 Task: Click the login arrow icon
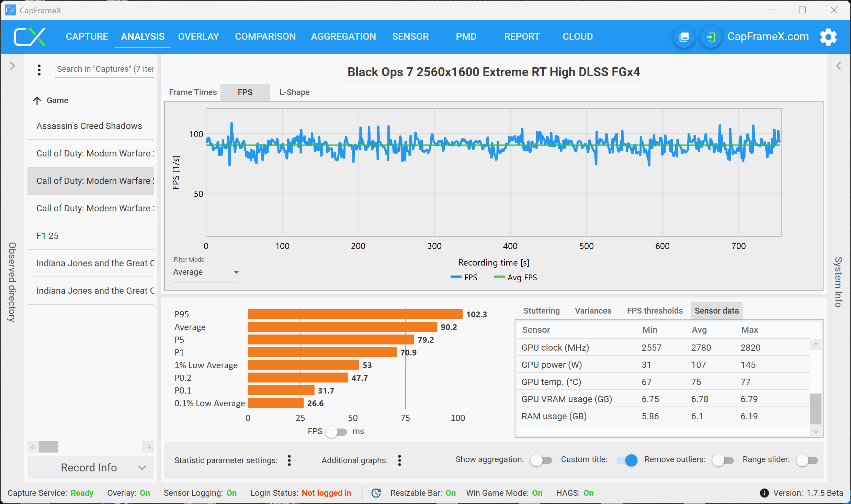pyautogui.click(x=711, y=37)
